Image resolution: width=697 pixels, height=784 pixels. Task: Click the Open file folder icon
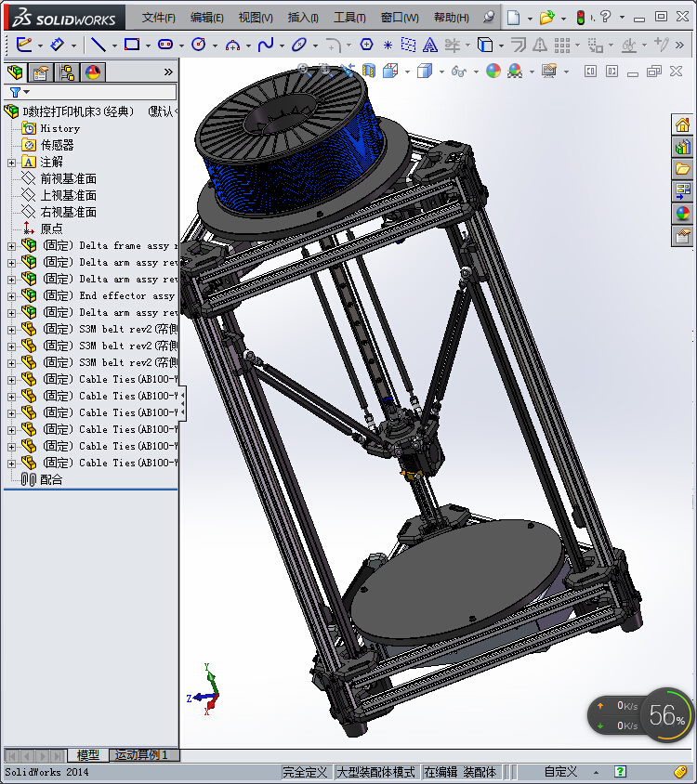(546, 18)
